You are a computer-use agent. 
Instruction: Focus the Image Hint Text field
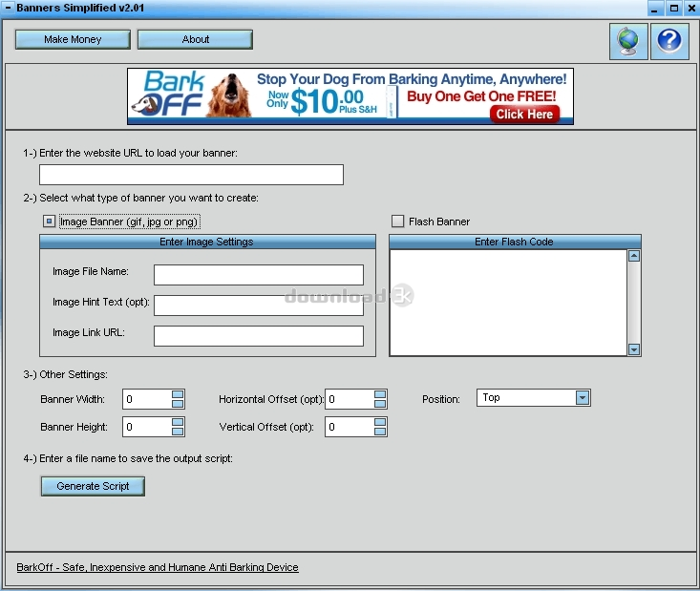tap(259, 306)
